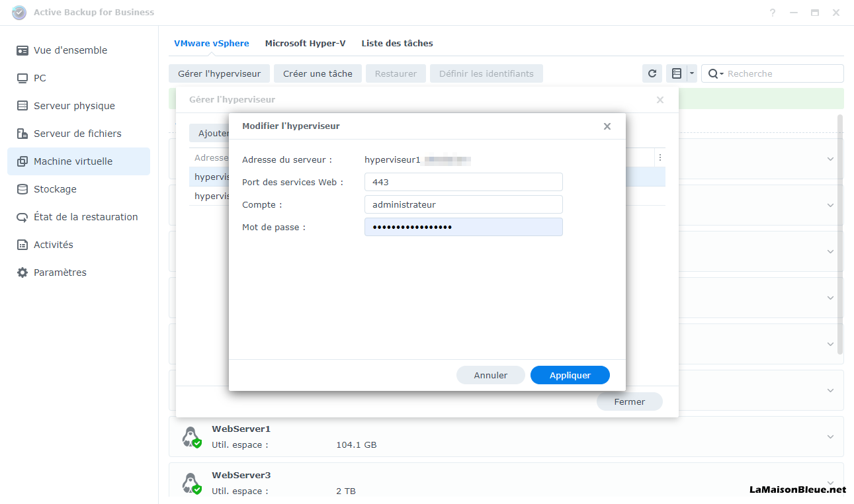Click Annuler in the dialog
854x504 pixels.
pyautogui.click(x=491, y=375)
